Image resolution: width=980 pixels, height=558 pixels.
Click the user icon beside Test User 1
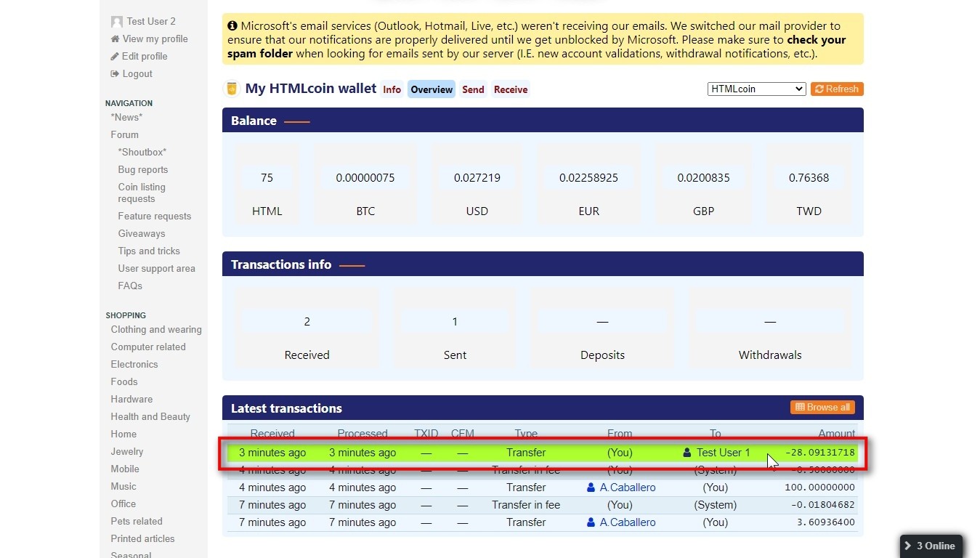687,453
